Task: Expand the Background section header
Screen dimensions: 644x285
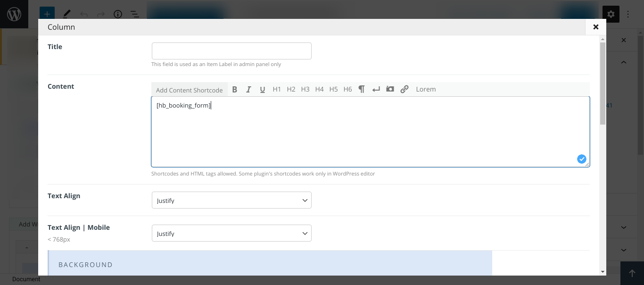Action: 270,264
